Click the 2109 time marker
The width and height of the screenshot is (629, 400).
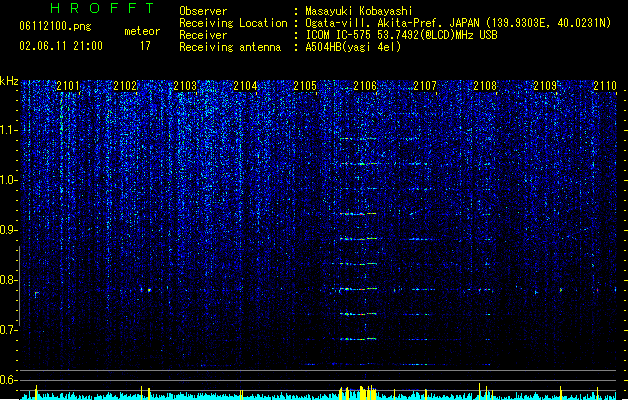point(545,86)
